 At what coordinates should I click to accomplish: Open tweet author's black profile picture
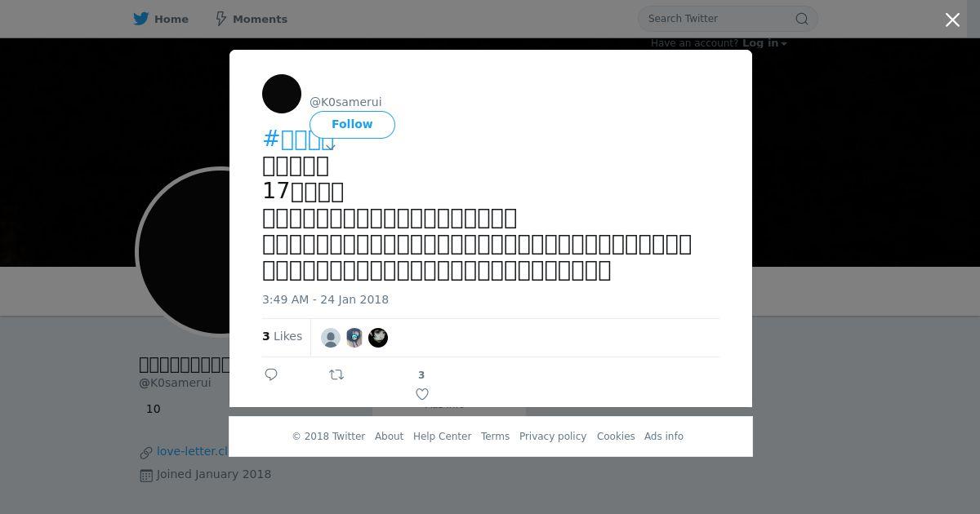click(x=282, y=94)
